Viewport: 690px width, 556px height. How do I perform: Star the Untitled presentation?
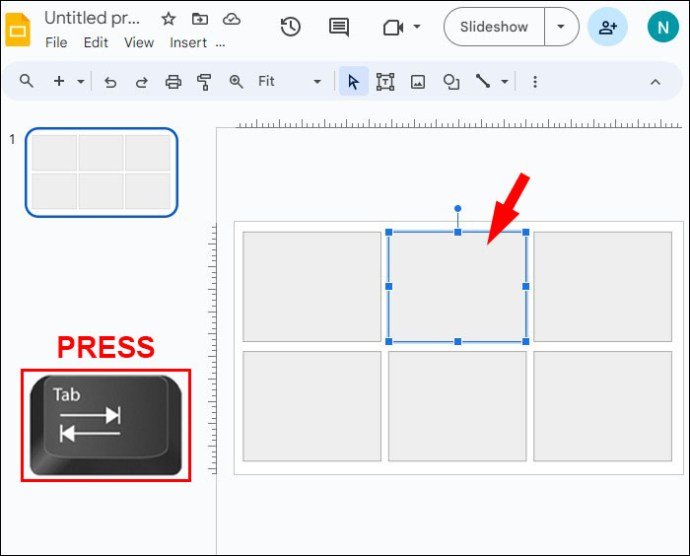(x=168, y=19)
